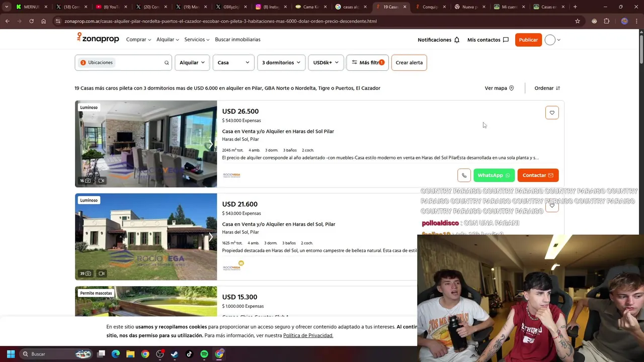
Task: Open Microsoft Edge from the taskbar
Action: (116, 354)
